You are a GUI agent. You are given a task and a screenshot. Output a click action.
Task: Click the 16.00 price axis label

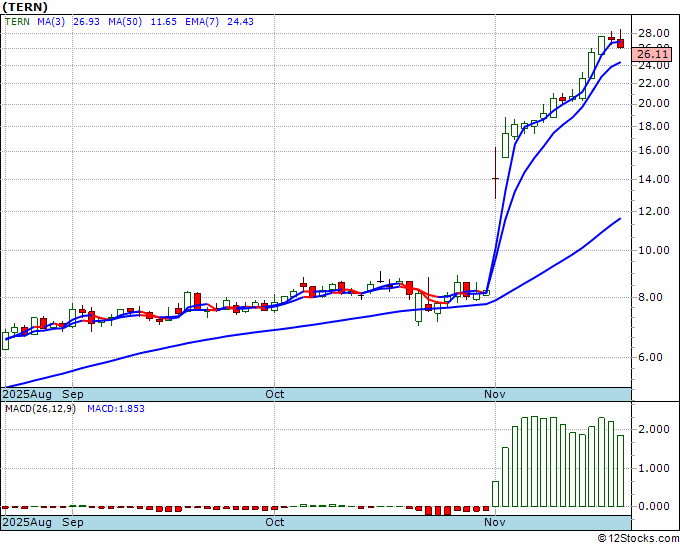(x=654, y=151)
